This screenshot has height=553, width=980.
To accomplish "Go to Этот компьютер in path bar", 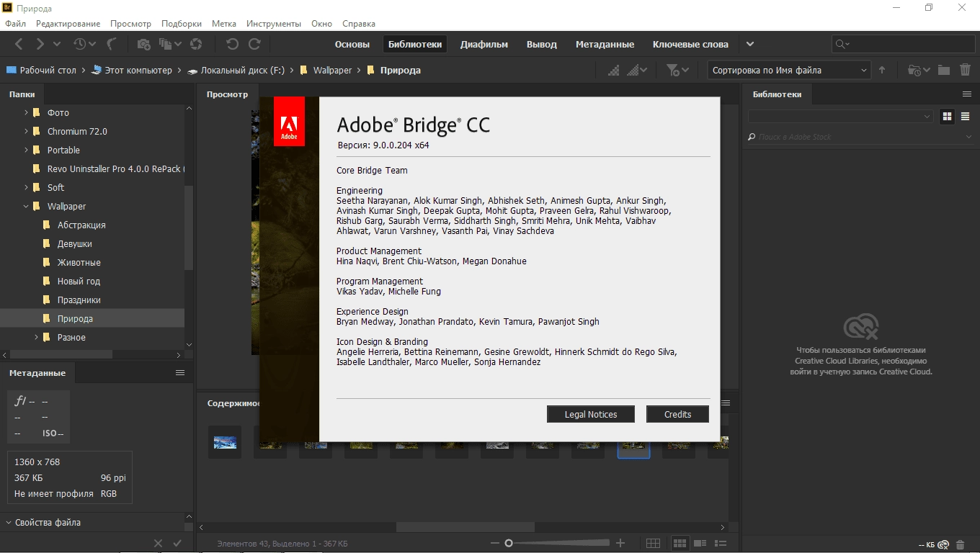I will (132, 70).
